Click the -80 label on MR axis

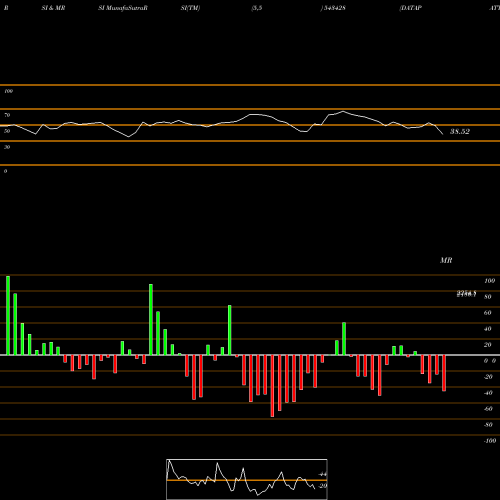click(x=488, y=425)
